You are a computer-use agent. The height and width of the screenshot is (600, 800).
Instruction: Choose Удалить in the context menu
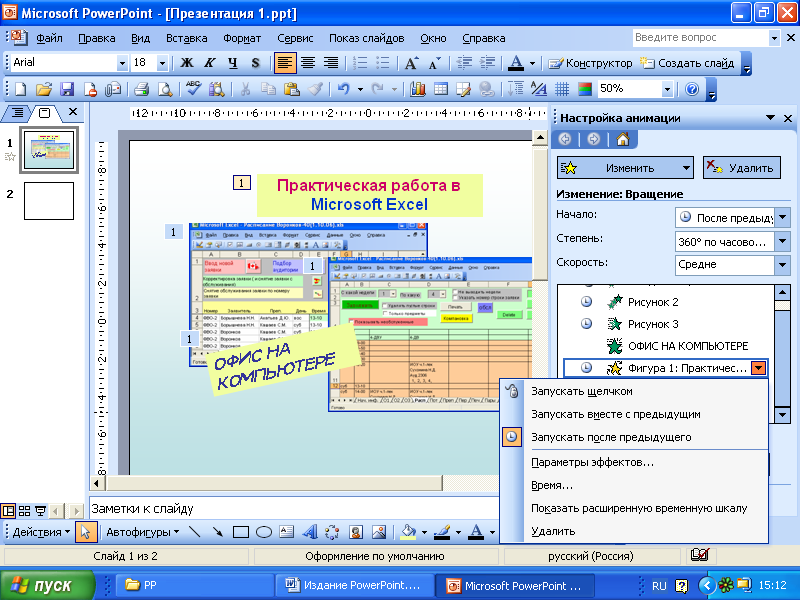click(634, 531)
